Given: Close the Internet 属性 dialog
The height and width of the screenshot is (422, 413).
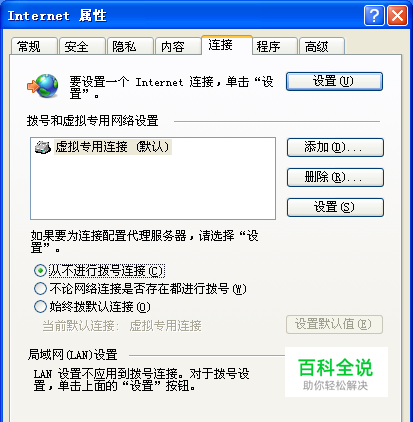Looking at the screenshot, I should tap(397, 16).
